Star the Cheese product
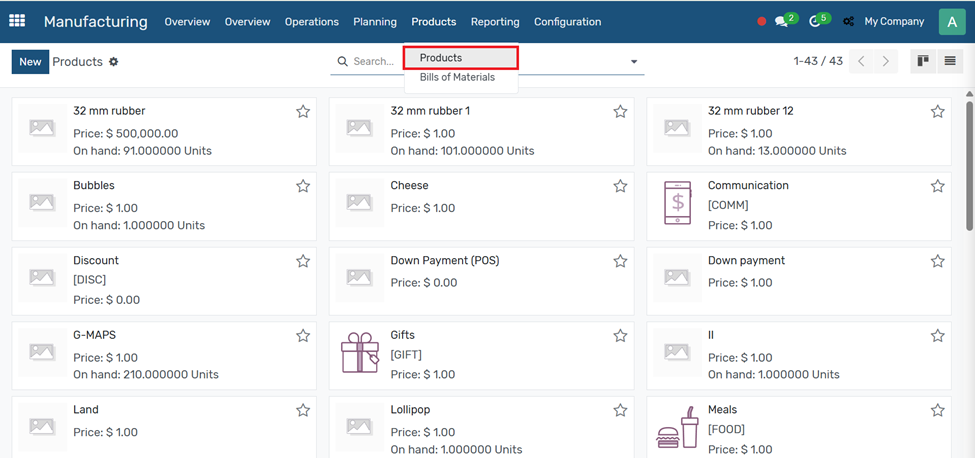Viewport: 975px width, 458px height. click(620, 186)
